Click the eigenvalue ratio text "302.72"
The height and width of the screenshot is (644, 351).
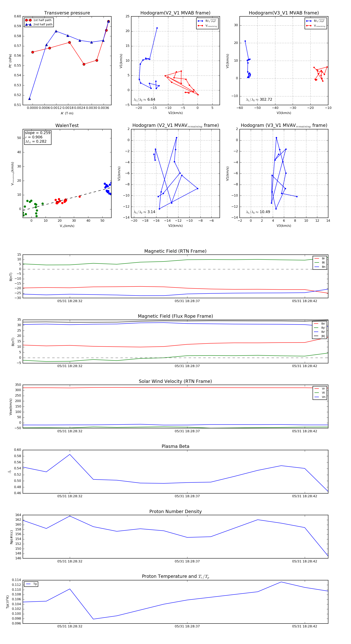(x=266, y=100)
